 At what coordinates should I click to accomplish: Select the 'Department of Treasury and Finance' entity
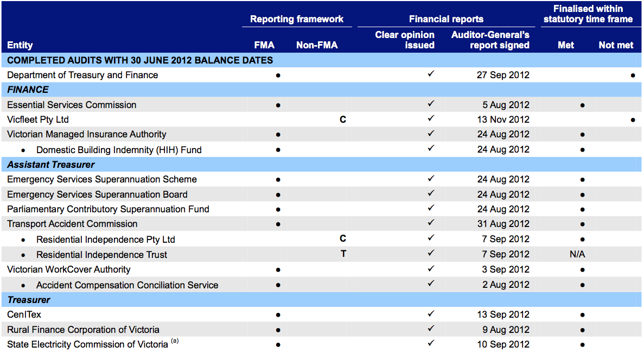click(x=82, y=75)
